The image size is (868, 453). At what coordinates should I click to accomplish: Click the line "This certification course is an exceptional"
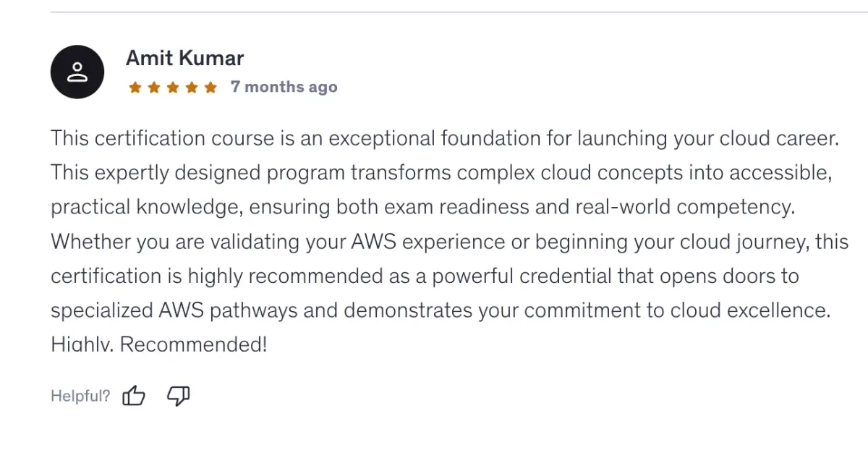tap(445, 138)
